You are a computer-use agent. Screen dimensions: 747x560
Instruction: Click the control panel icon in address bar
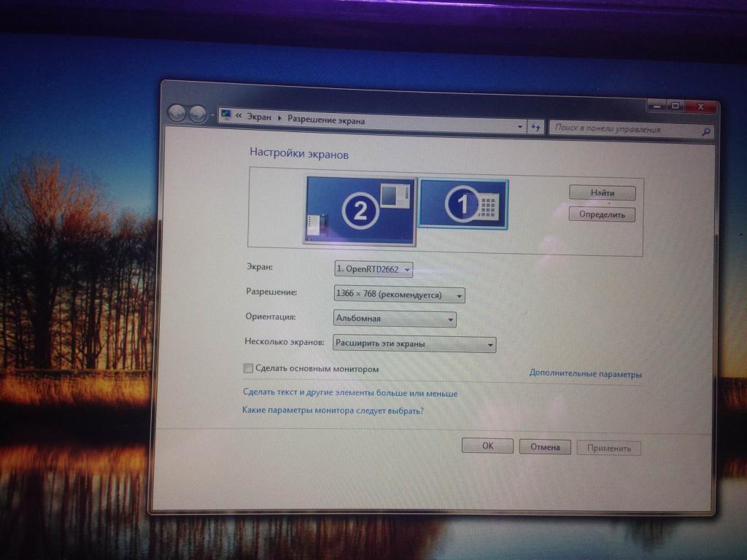(x=226, y=115)
